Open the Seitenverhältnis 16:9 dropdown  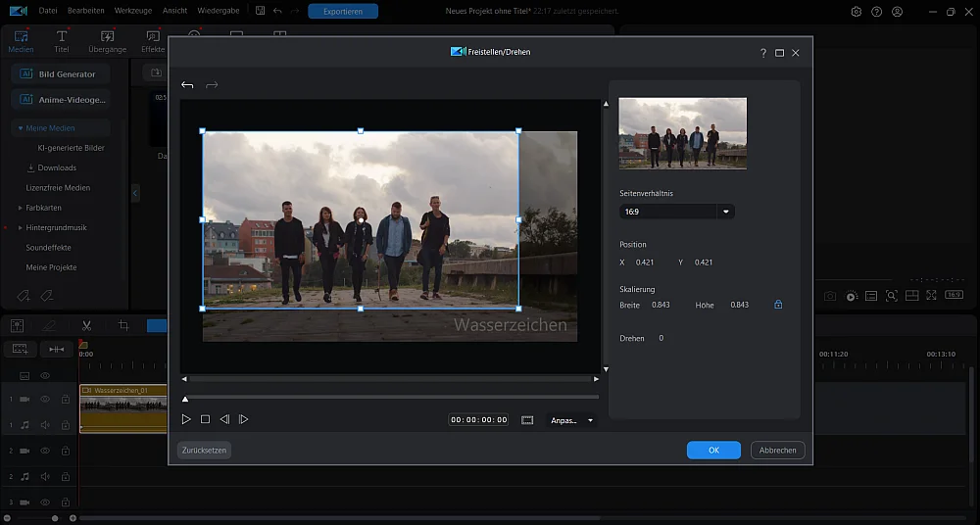[x=677, y=212]
